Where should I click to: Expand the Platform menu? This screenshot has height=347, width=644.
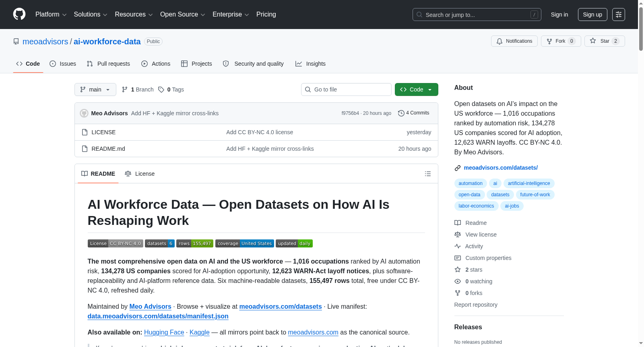[51, 15]
